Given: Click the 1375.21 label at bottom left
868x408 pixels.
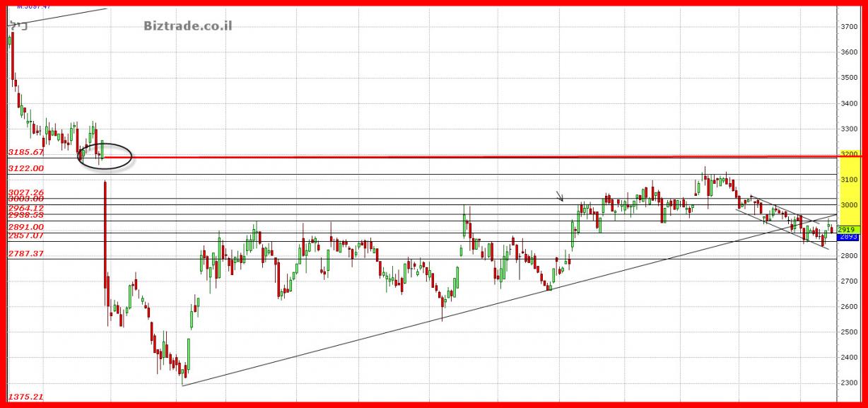Looking at the screenshot, I should click(x=26, y=397).
